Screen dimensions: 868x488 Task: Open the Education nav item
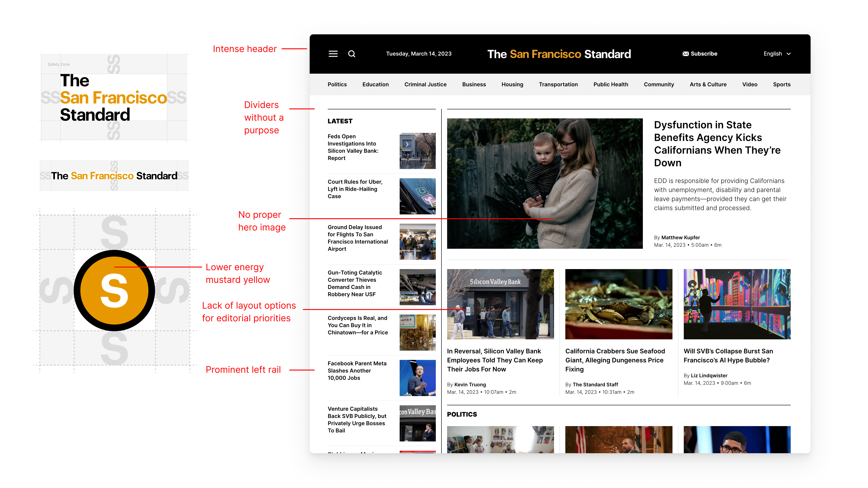375,84
